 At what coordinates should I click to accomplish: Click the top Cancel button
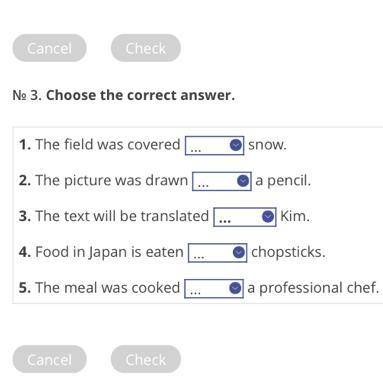pyautogui.click(x=49, y=48)
